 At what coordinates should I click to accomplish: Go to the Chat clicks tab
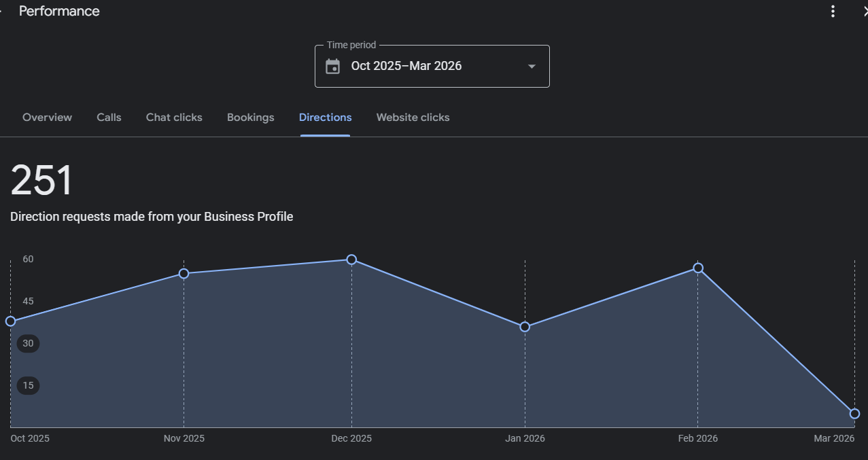pyautogui.click(x=174, y=118)
